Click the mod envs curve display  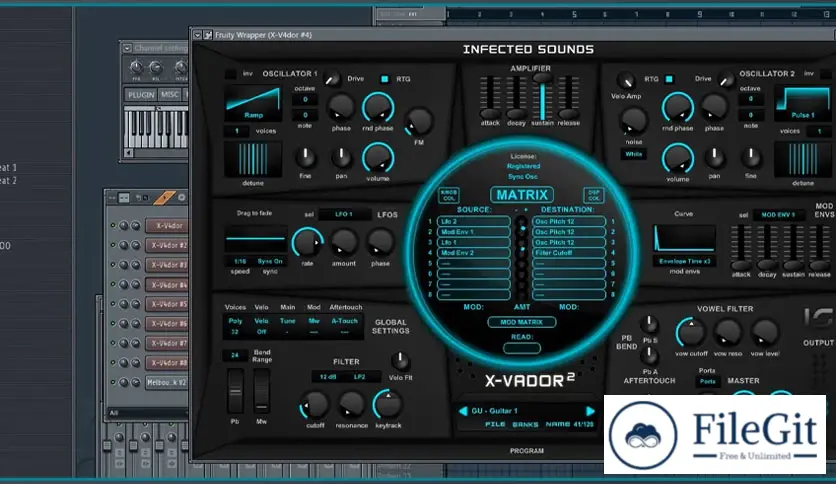pyautogui.click(x=685, y=239)
